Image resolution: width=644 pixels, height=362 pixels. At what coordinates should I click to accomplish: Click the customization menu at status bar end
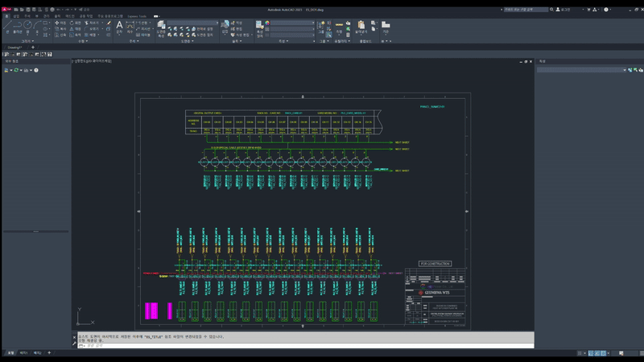coord(642,353)
